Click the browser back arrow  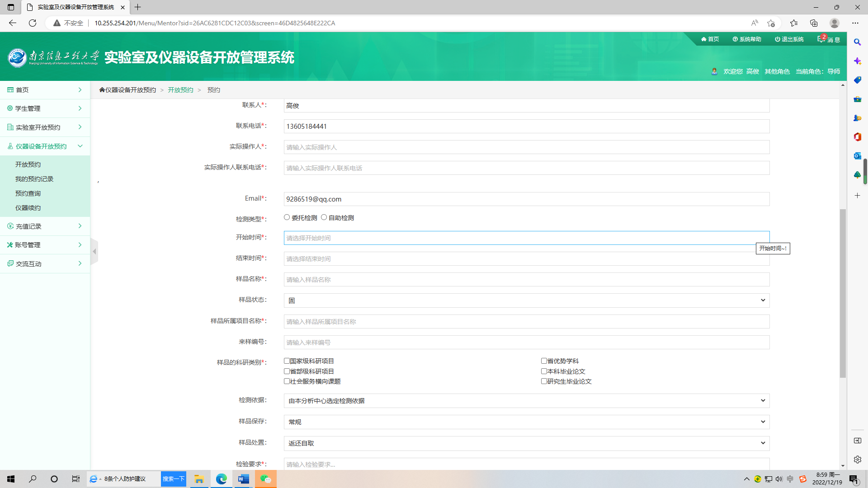tap(13, 23)
